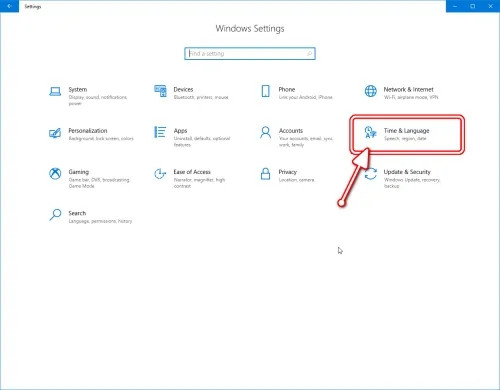Click the Gaming Xbox icon
Viewport: 500px width, 390px height.
click(55, 173)
